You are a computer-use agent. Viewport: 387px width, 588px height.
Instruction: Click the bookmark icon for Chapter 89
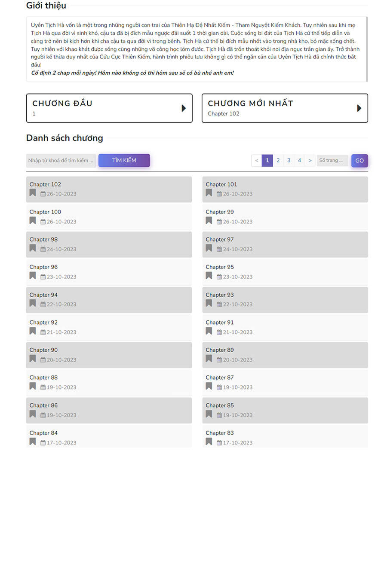point(209,359)
